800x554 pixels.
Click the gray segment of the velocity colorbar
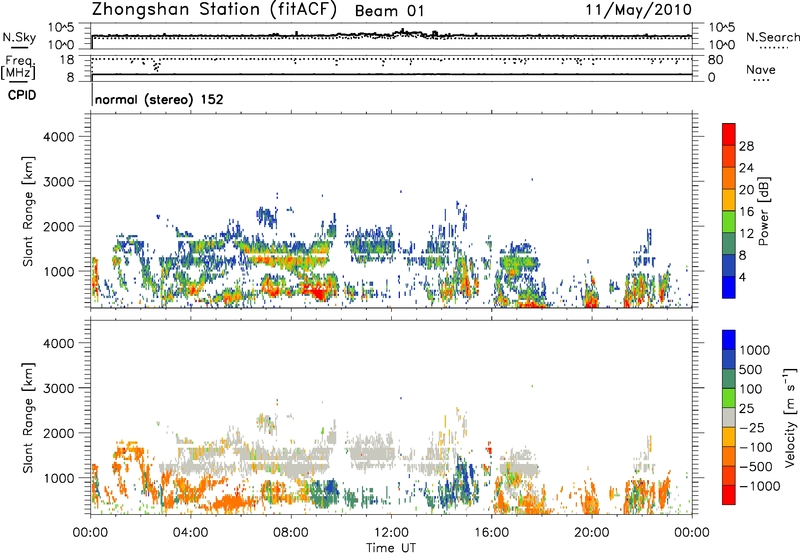pyautogui.click(x=729, y=417)
